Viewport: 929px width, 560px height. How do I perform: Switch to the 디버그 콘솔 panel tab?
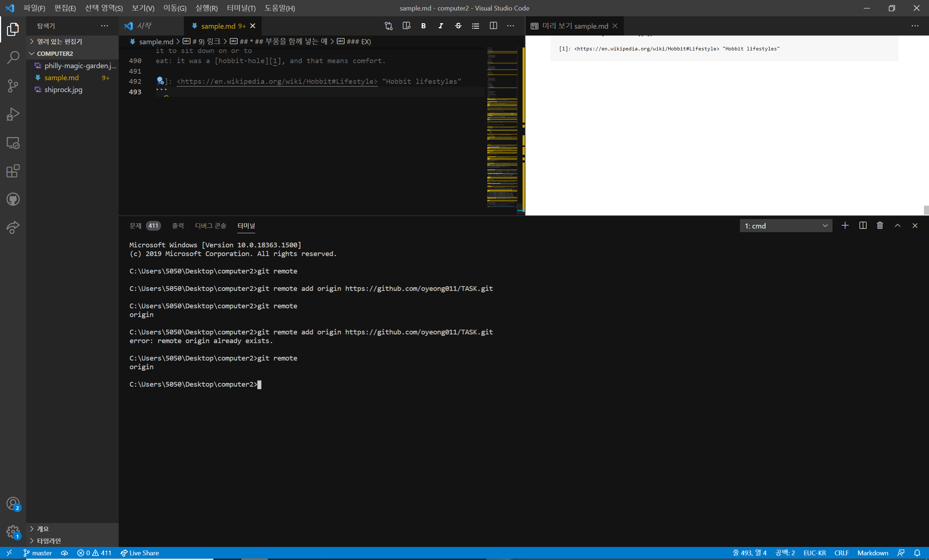(x=210, y=226)
